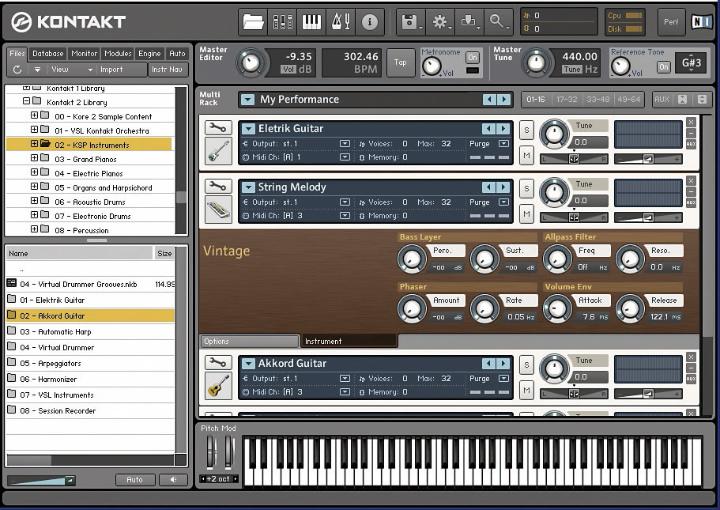
Task: Click the Akkord Guitar instrument picture
Action: click(218, 386)
